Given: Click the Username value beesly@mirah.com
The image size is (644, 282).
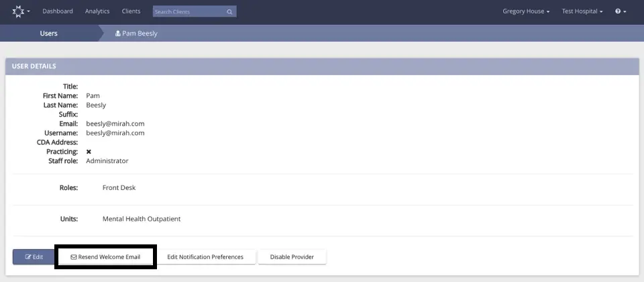Looking at the screenshot, I should [x=115, y=133].
